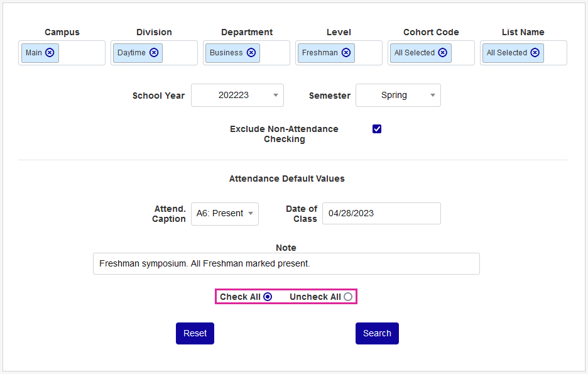This screenshot has height=374, width=588.
Task: Select the Check All radio button
Action: coord(268,297)
